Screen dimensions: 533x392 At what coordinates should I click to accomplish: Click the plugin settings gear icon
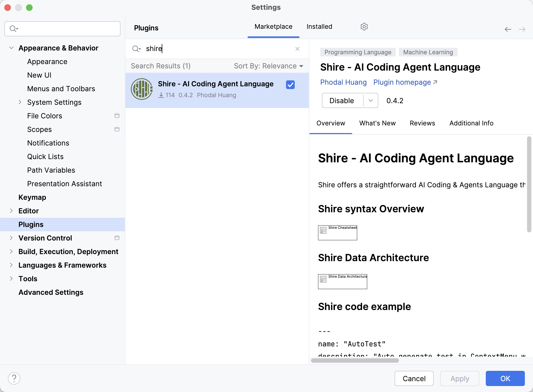pos(364,26)
